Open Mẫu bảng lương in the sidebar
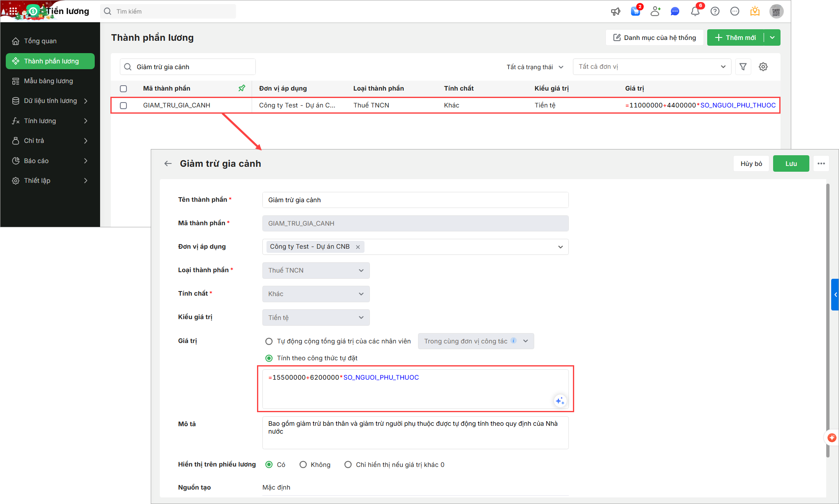This screenshot has height=504, width=839. tap(48, 81)
